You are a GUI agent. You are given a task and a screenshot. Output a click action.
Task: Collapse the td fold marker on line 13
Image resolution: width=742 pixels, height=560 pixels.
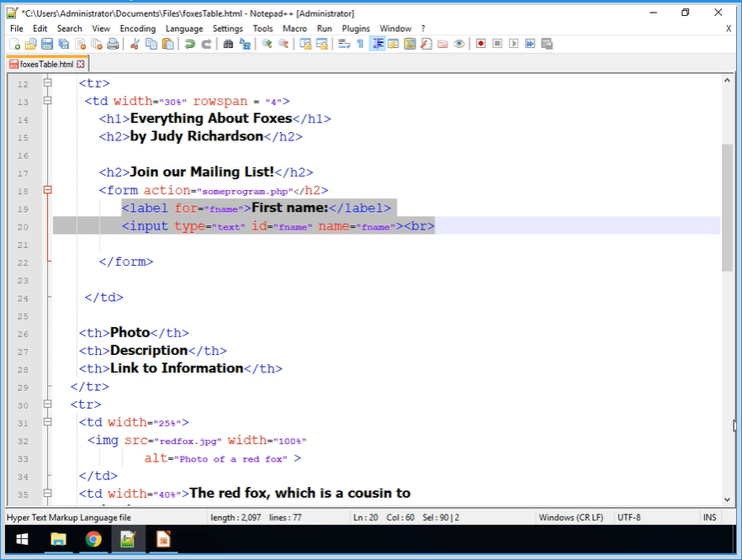pyautogui.click(x=48, y=101)
